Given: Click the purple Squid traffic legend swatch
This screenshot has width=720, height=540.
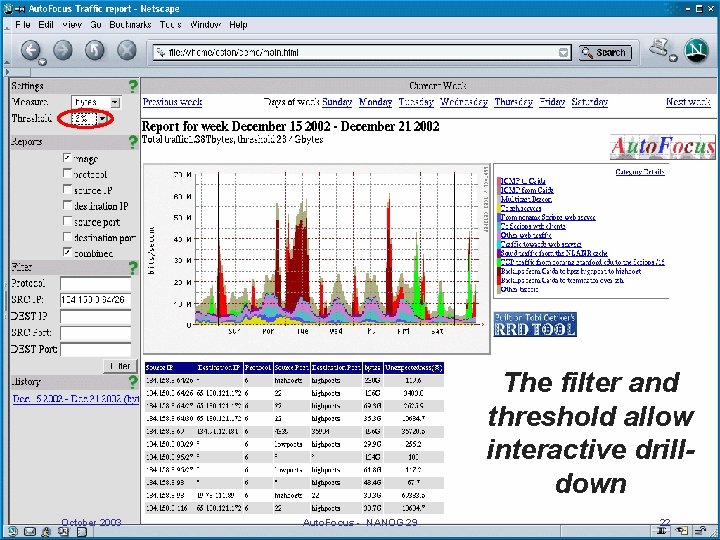Looking at the screenshot, I should (499, 253).
